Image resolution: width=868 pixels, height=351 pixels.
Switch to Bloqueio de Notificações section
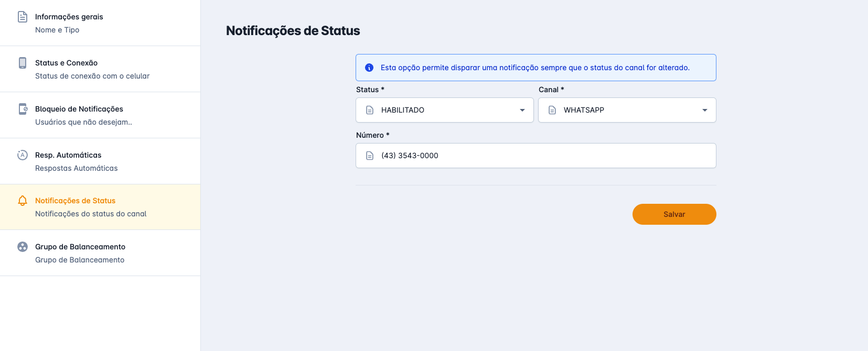point(100,115)
